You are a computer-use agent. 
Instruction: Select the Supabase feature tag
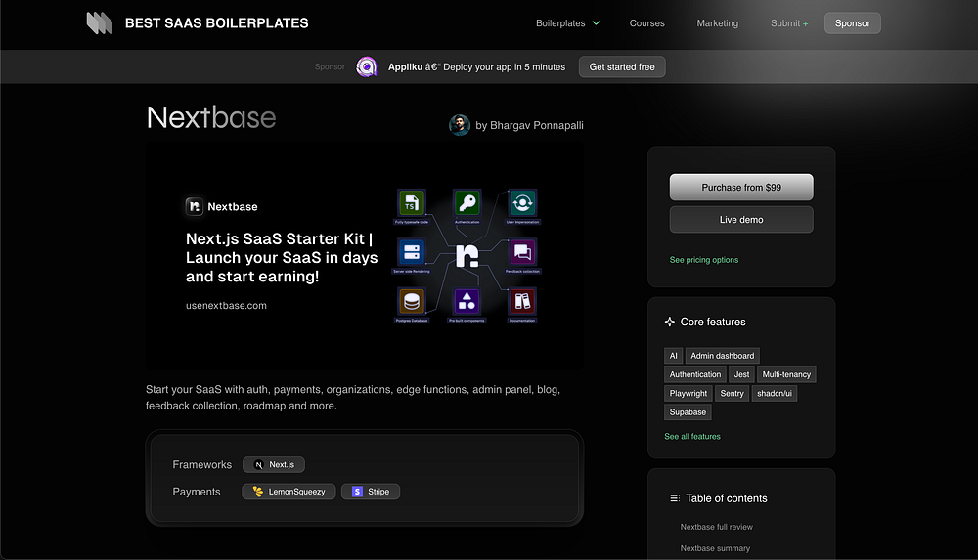tap(688, 412)
